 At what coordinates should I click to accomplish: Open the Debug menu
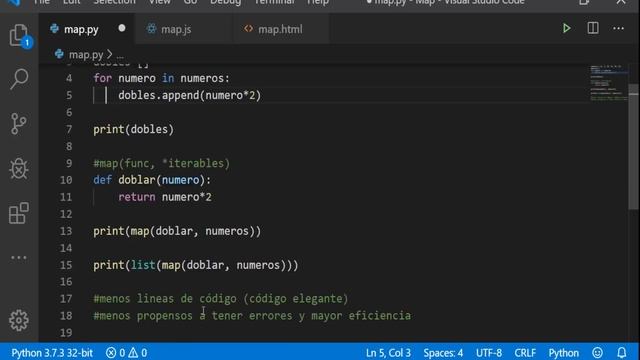[x=225, y=2]
